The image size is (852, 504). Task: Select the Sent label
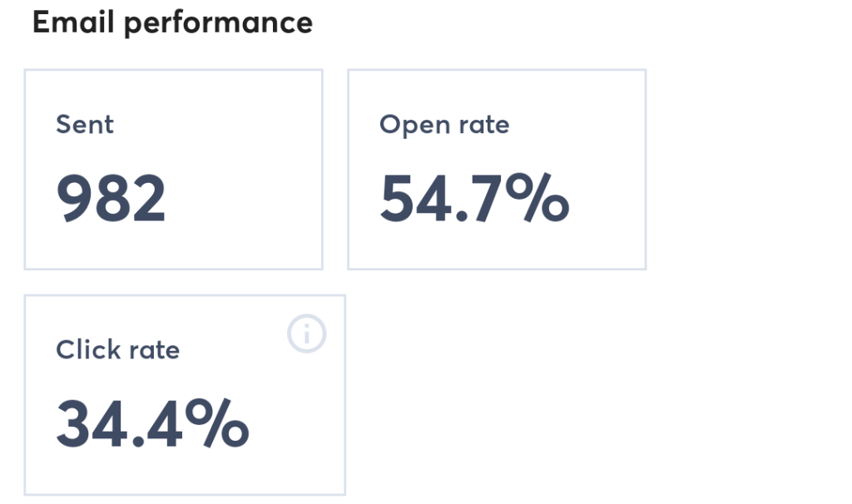pyautogui.click(x=84, y=125)
